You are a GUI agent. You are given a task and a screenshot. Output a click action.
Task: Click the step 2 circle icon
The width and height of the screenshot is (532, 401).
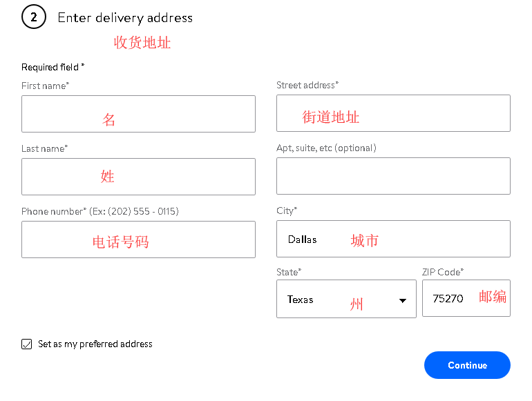click(33, 17)
